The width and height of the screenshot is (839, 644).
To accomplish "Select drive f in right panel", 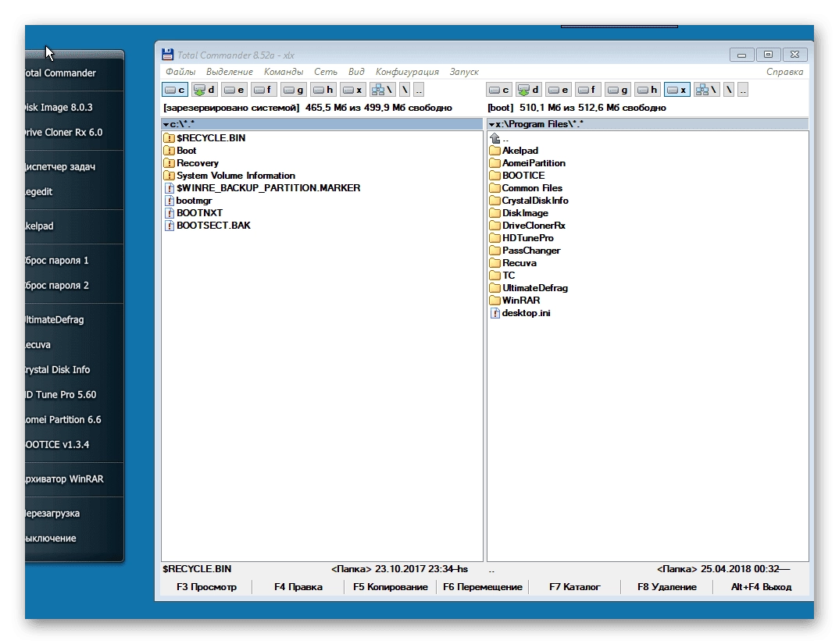I will (587, 90).
